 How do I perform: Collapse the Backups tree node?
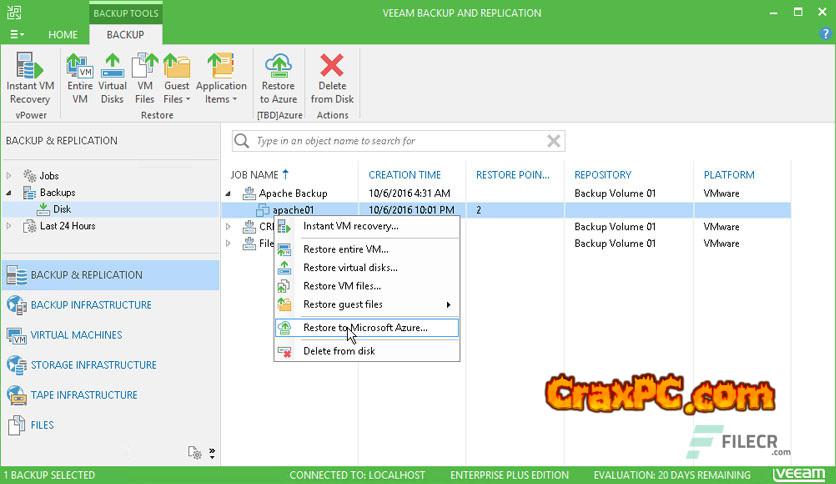(9, 192)
